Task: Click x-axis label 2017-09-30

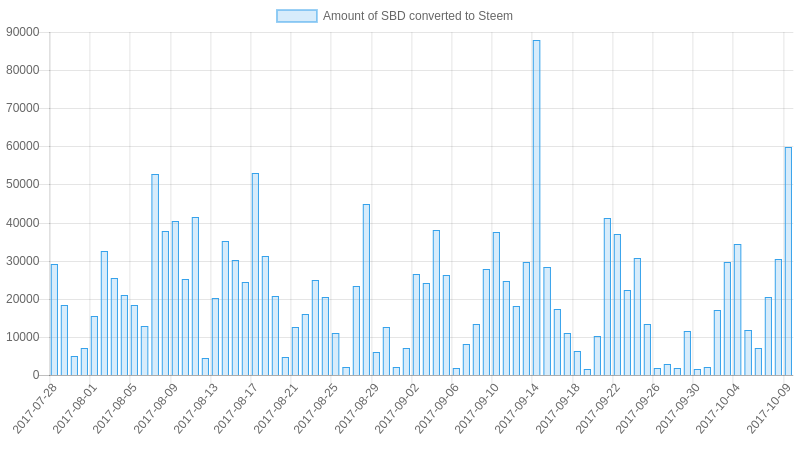Action: 678,409
